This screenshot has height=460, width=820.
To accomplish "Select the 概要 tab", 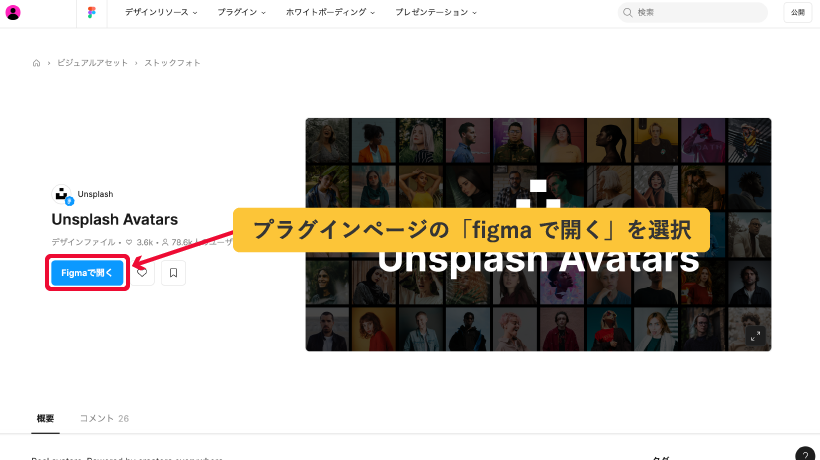I will [x=45, y=418].
